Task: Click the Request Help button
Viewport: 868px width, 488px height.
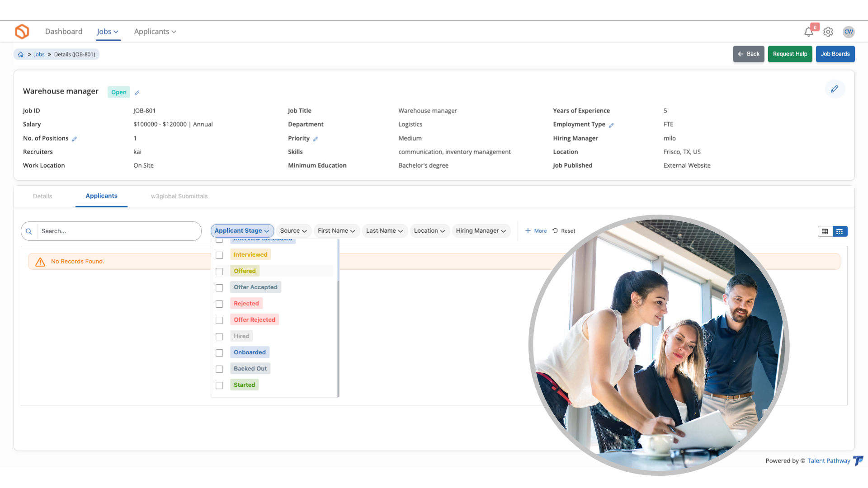Action: (790, 54)
